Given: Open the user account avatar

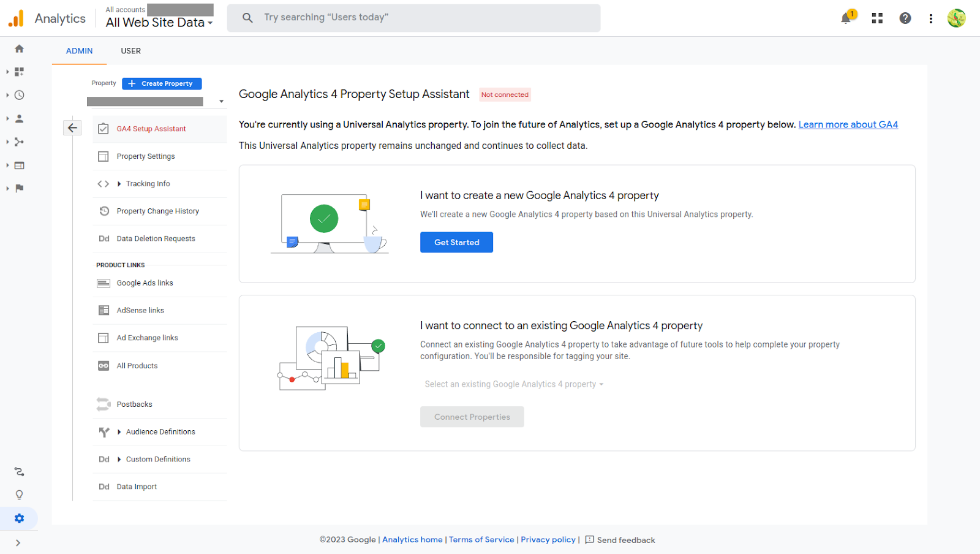Looking at the screenshot, I should pos(956,18).
